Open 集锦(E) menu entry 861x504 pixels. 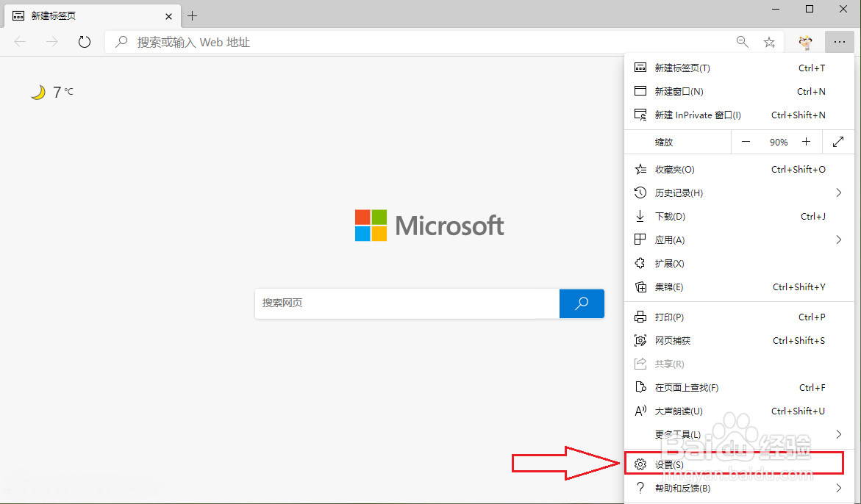(x=739, y=287)
